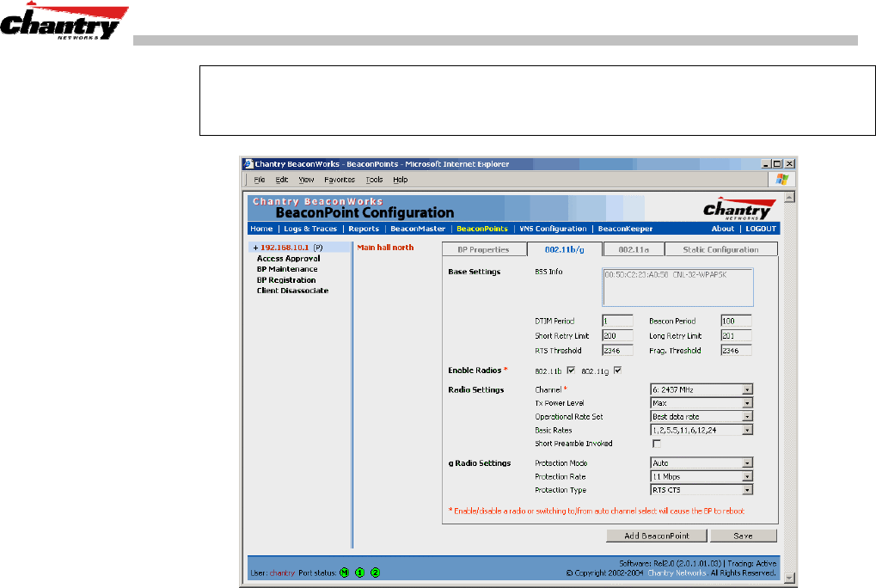
Task: Open the View menu
Action: tap(306, 180)
